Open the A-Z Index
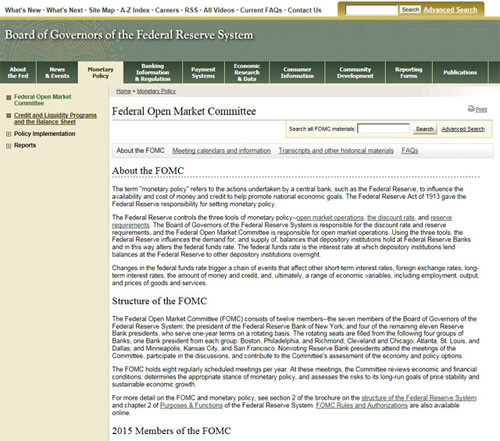 pos(135,10)
